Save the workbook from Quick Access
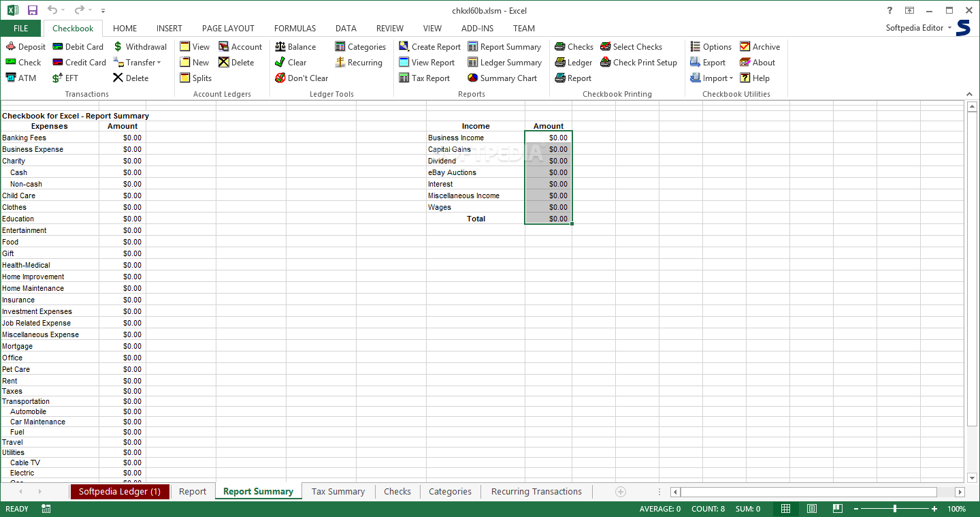The width and height of the screenshot is (980, 517). (x=33, y=10)
